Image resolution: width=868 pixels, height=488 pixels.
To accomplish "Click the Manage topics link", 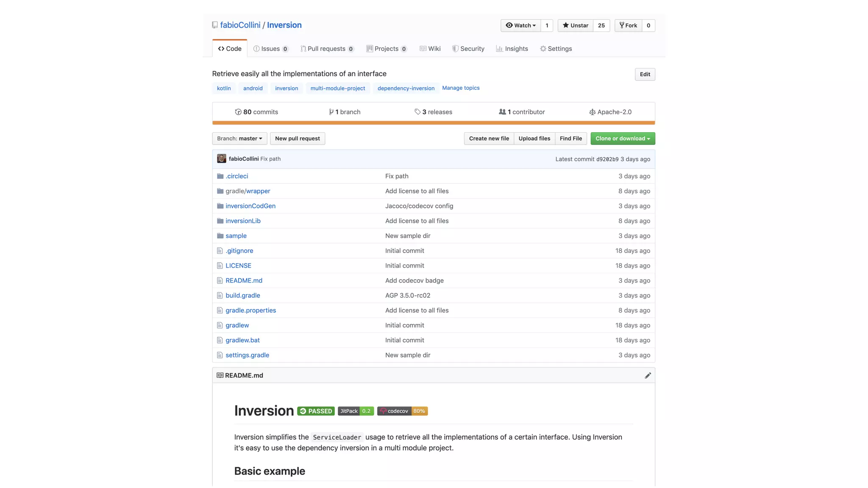I will (x=461, y=88).
